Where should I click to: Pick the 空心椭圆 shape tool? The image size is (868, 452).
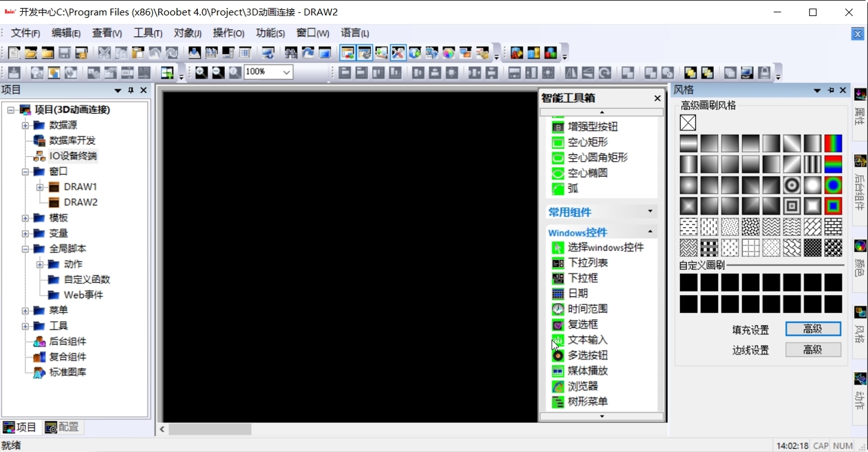point(587,173)
